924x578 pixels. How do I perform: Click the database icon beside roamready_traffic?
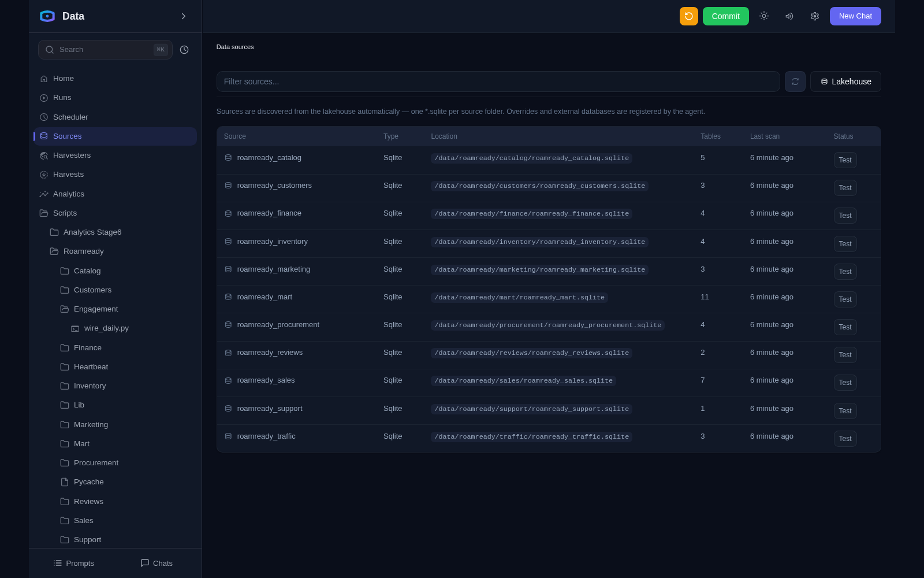pyautogui.click(x=228, y=436)
